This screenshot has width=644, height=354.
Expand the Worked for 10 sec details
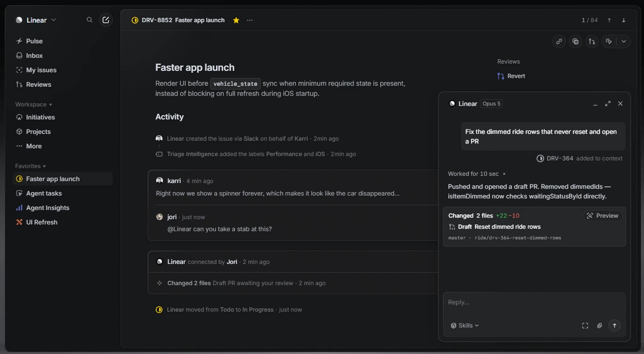click(x=477, y=174)
